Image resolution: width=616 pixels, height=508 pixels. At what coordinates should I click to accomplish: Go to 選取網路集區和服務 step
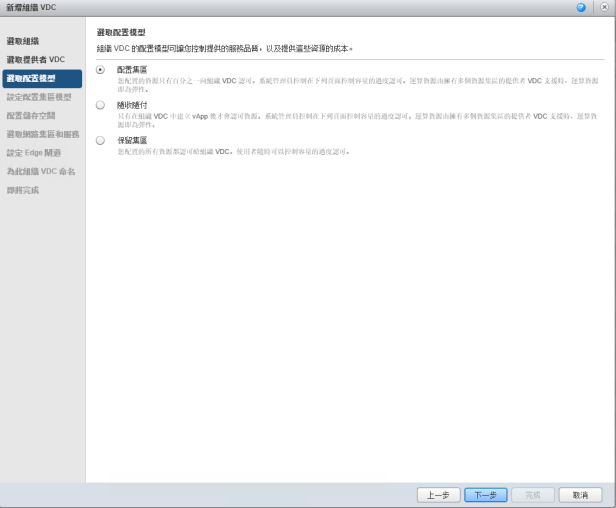(41, 134)
